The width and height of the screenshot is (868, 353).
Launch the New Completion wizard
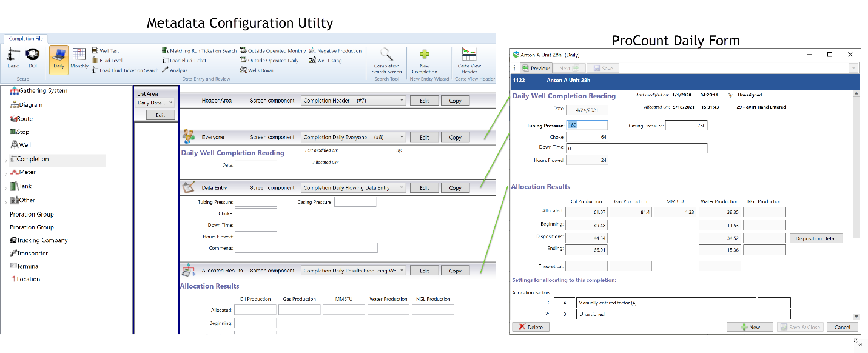[x=425, y=61]
